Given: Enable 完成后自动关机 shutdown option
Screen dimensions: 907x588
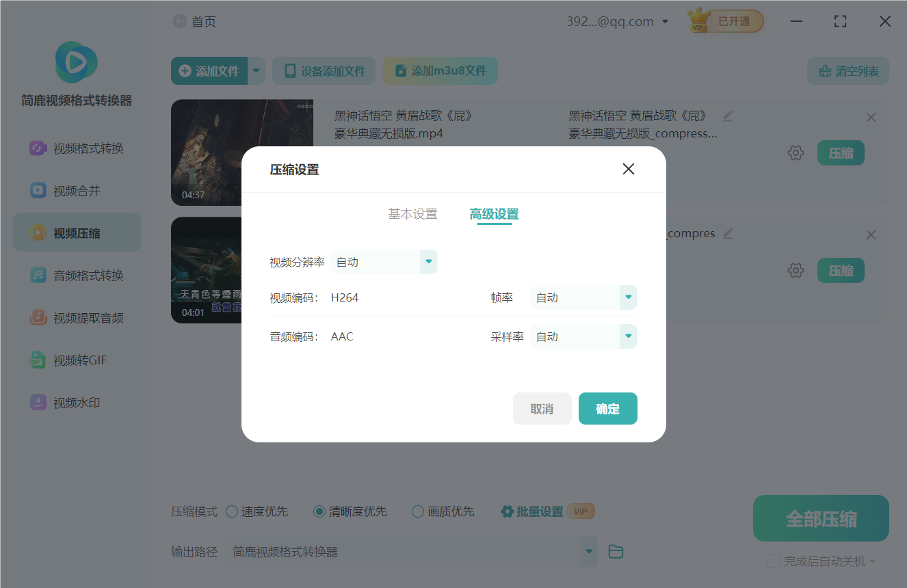Looking at the screenshot, I should [774, 561].
